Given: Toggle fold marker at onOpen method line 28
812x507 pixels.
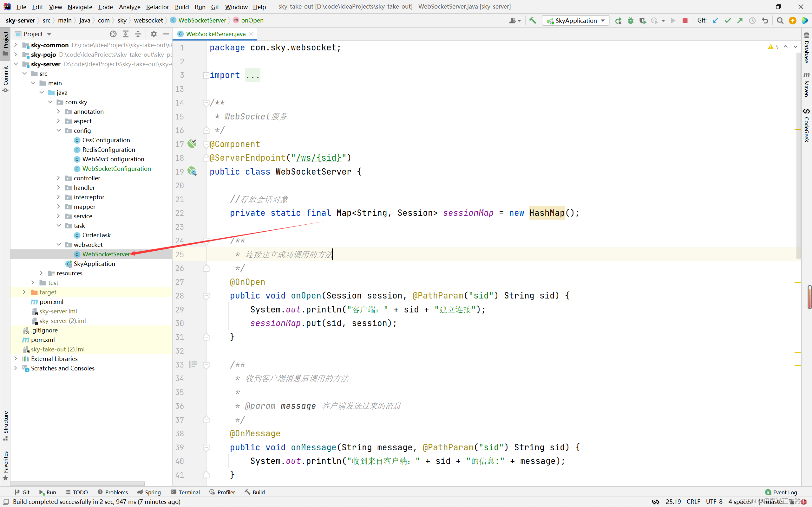Looking at the screenshot, I should 207,296.
